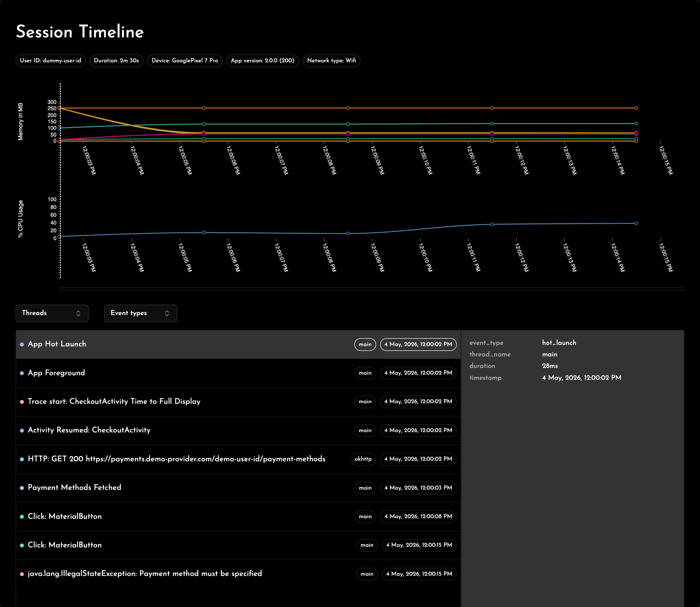Screen dimensions: 700x607
Task: Select Activity Resumed: CheckoutActivity event
Action: (238, 430)
